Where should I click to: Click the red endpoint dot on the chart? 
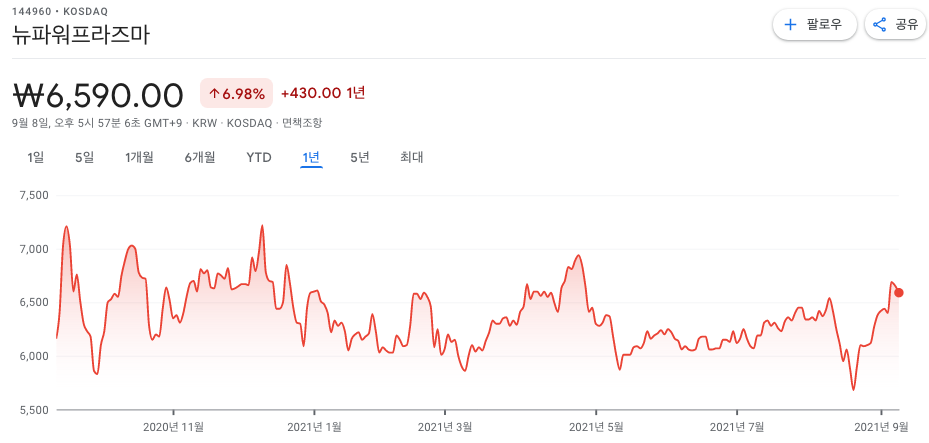(x=899, y=293)
